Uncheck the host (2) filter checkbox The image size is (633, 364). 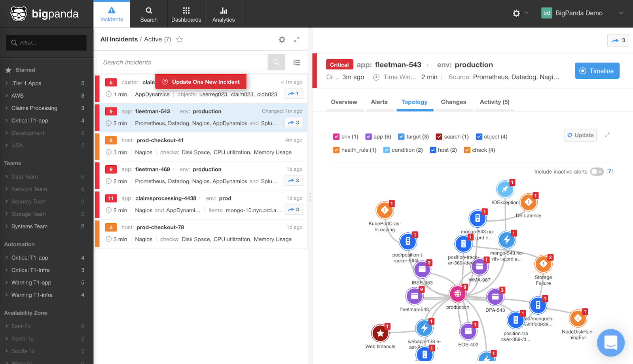click(x=433, y=150)
